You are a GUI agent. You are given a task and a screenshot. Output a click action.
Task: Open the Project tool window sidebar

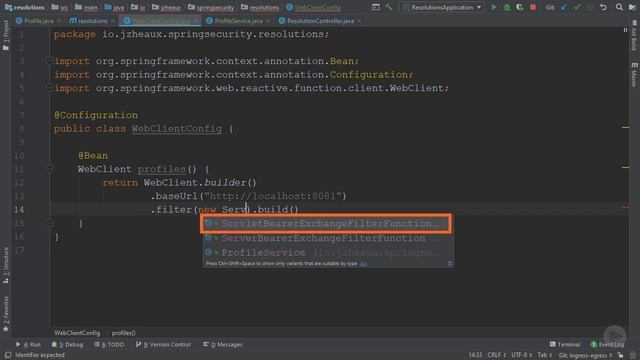(5, 37)
